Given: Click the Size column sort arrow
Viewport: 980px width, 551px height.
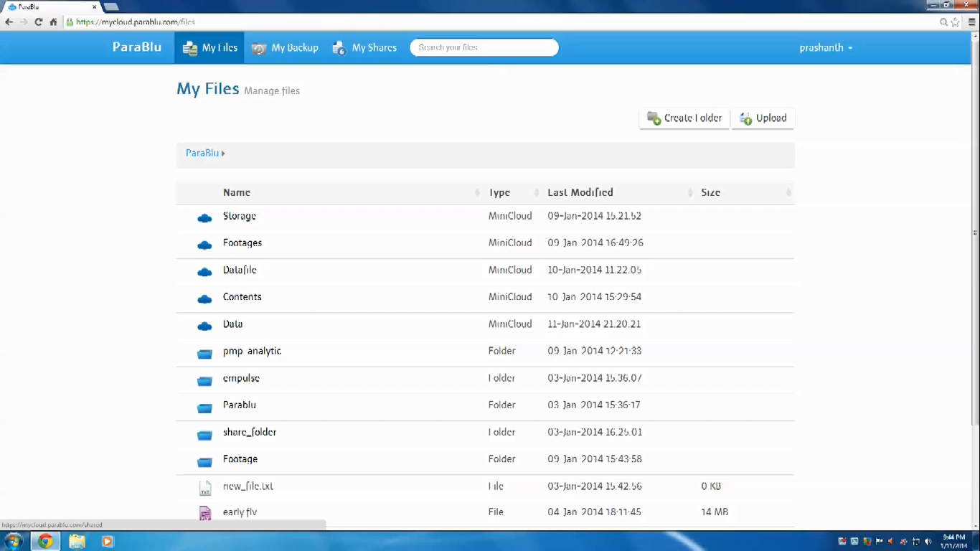Looking at the screenshot, I should click(788, 192).
